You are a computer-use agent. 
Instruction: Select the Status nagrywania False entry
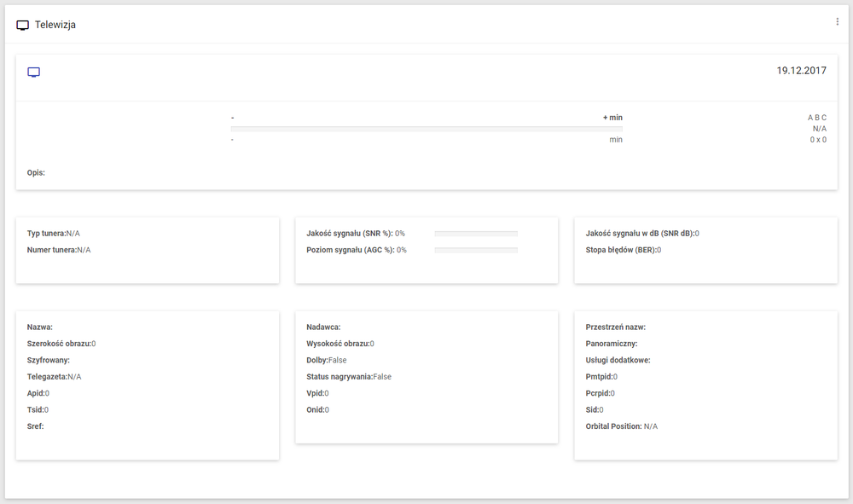point(349,376)
